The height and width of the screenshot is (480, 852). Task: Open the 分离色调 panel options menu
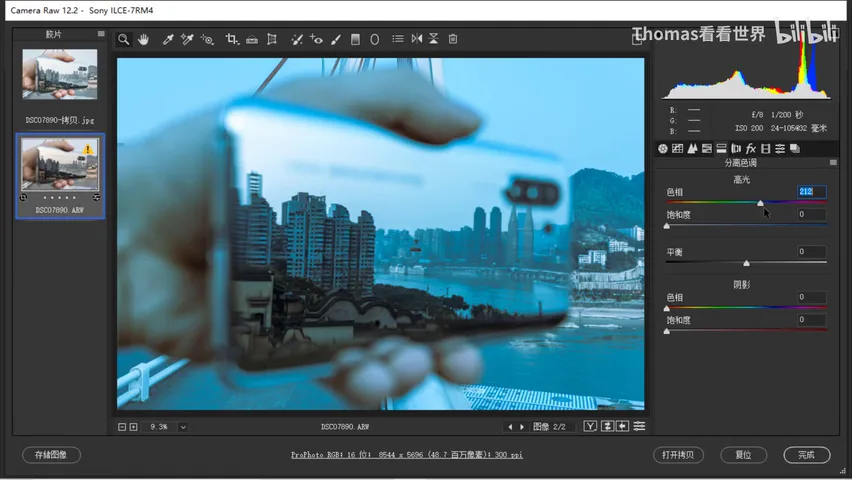[833, 163]
